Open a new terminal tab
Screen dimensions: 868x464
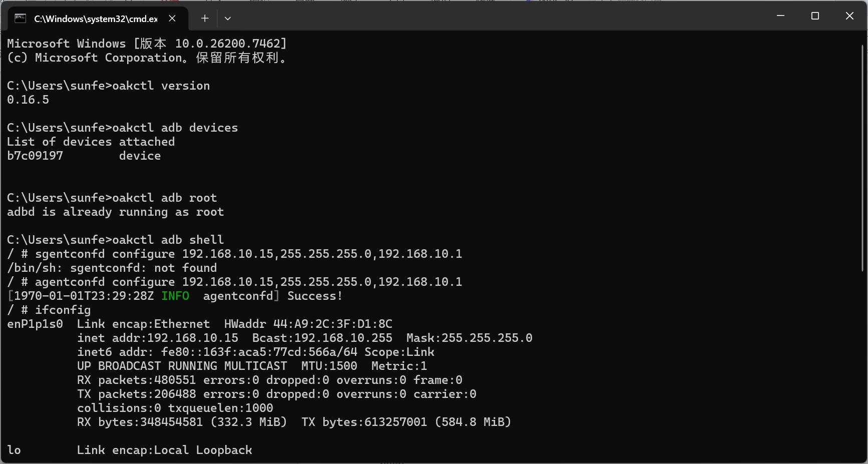click(x=205, y=19)
